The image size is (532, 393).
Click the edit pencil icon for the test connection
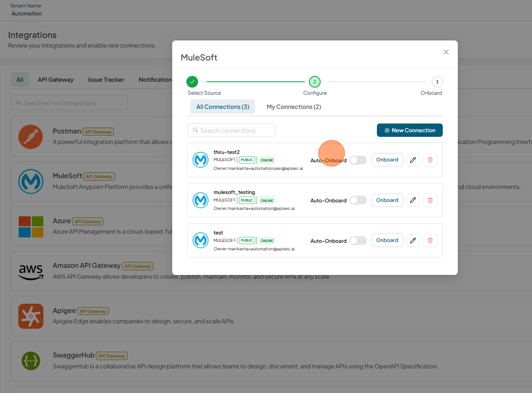413,240
